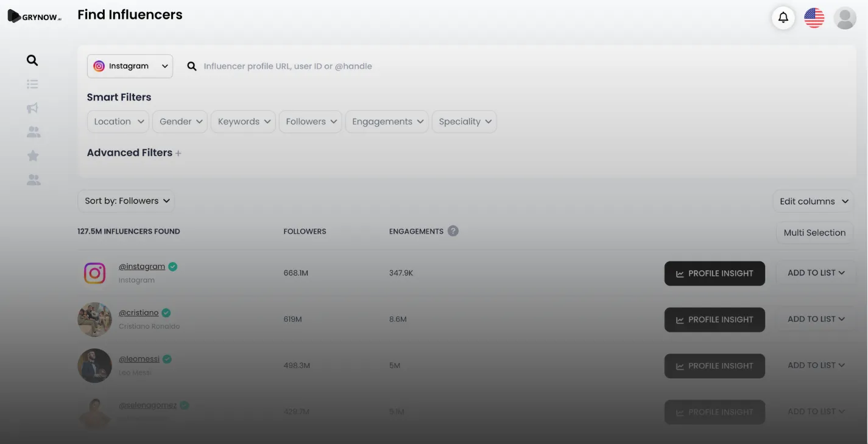Click the Grynow logo
This screenshot has width=868, height=444.
pos(35,16)
